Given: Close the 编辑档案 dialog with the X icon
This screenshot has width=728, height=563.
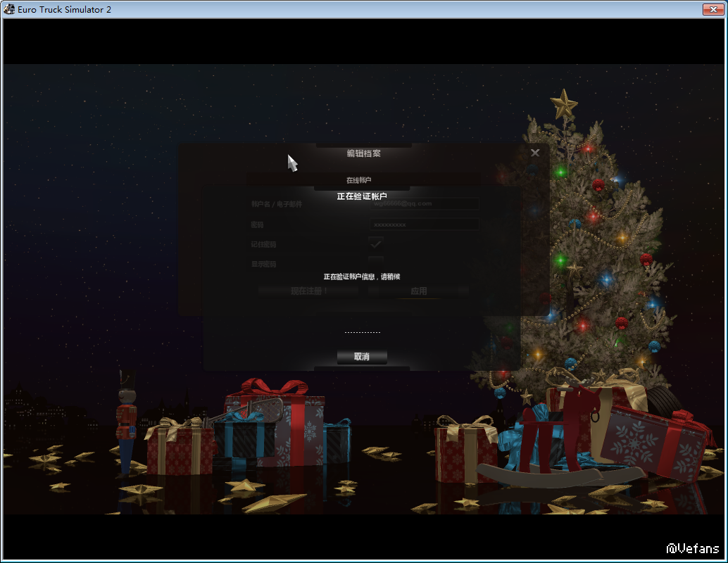Looking at the screenshot, I should [535, 153].
